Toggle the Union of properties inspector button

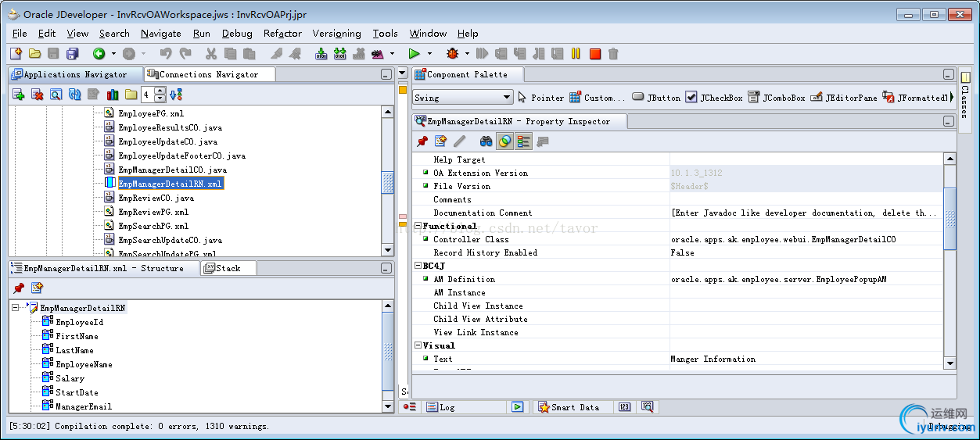[505, 141]
